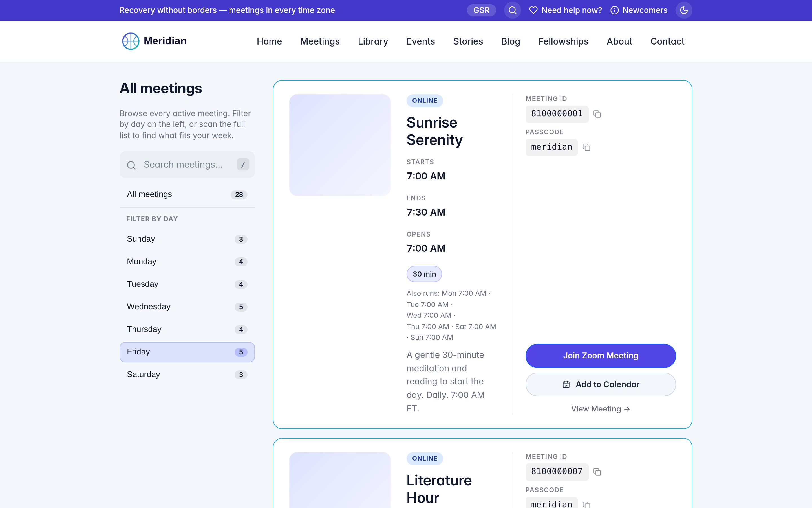Open Sunrise Serenity meeting title
This screenshot has width=812, height=508.
[434, 131]
